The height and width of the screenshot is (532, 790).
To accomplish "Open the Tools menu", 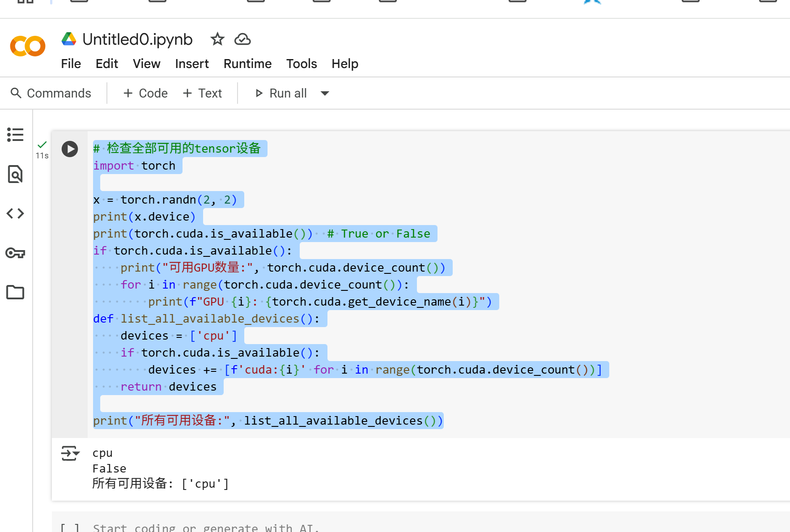I will coord(302,64).
